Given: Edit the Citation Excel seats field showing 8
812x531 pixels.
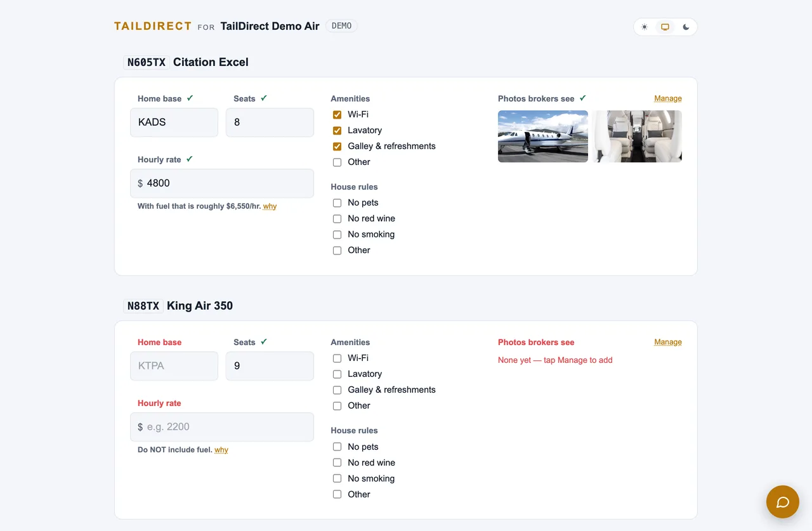Looking at the screenshot, I should pyautogui.click(x=270, y=122).
